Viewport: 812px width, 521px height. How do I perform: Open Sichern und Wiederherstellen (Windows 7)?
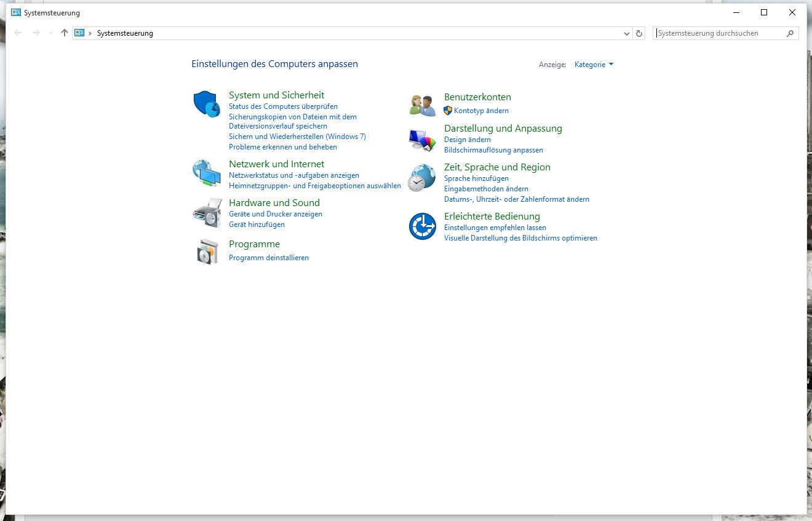297,137
